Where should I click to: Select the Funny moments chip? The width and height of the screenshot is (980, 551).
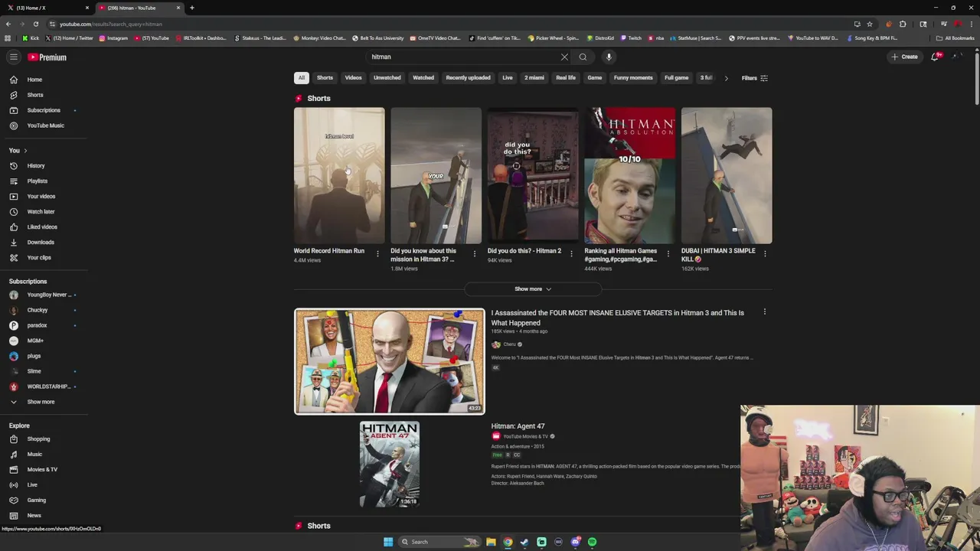pyautogui.click(x=633, y=78)
